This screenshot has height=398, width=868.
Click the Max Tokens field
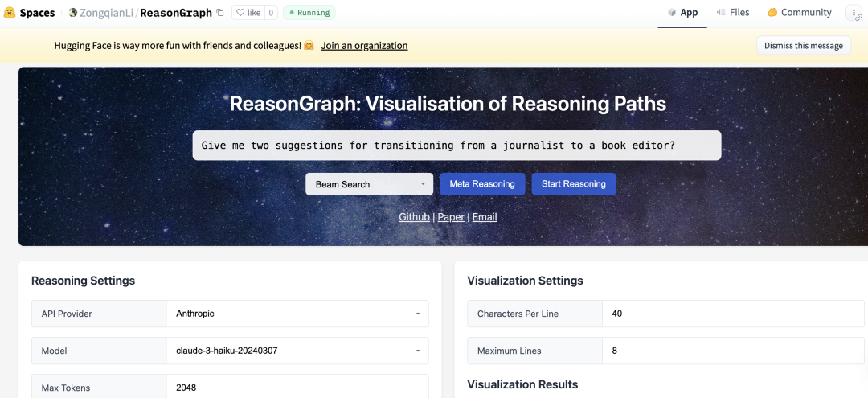tap(297, 387)
